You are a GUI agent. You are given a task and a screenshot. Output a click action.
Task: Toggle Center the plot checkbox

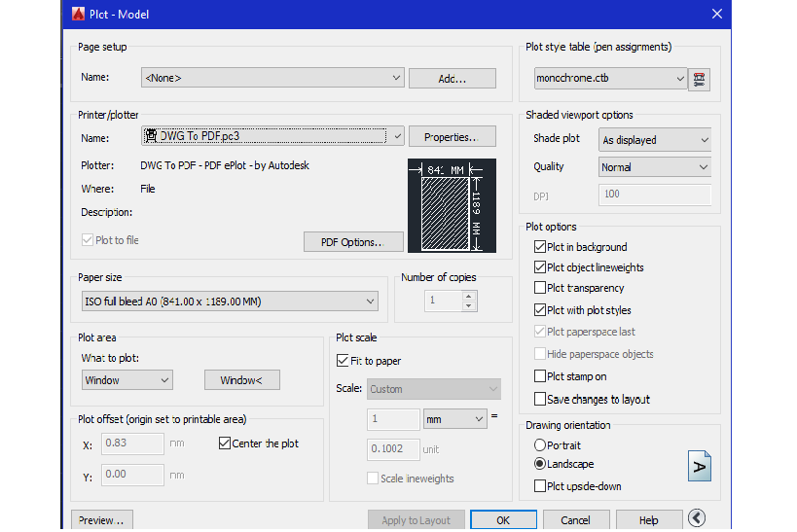(x=225, y=443)
